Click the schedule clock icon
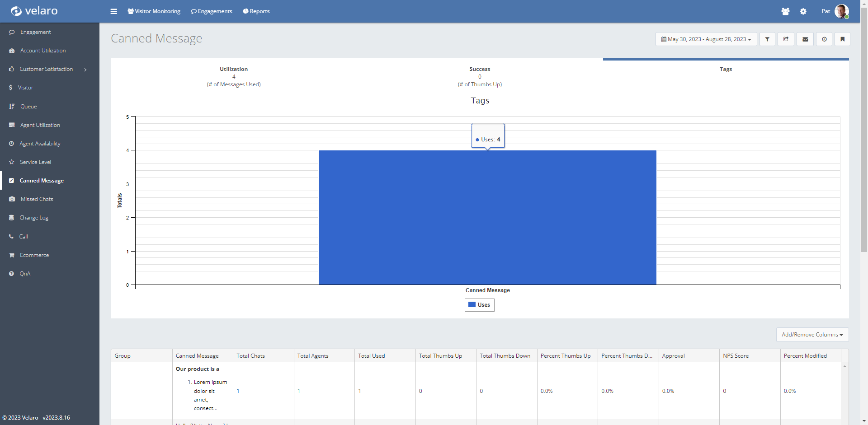The height and width of the screenshot is (425, 868). click(824, 39)
